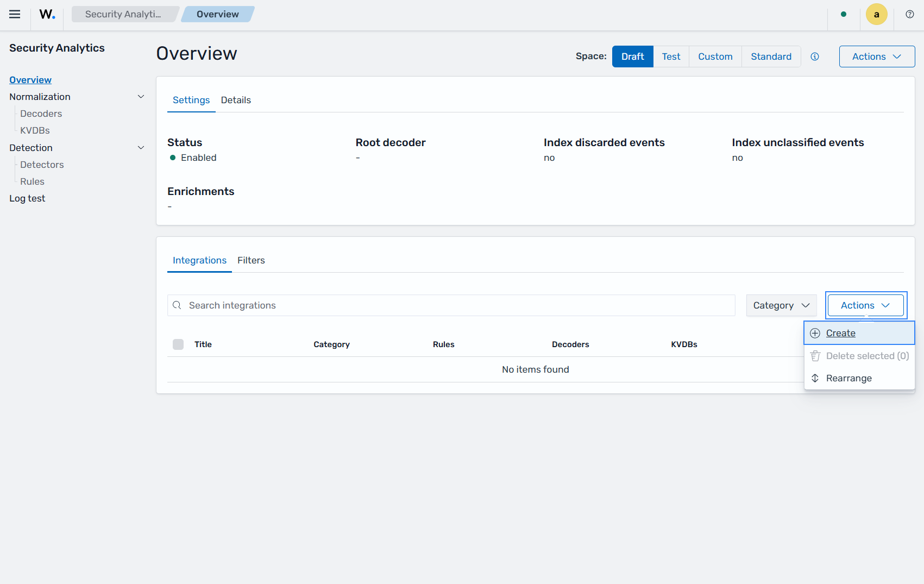Image resolution: width=924 pixels, height=584 pixels.
Task: Click the 'No items found' message
Action: (536, 369)
